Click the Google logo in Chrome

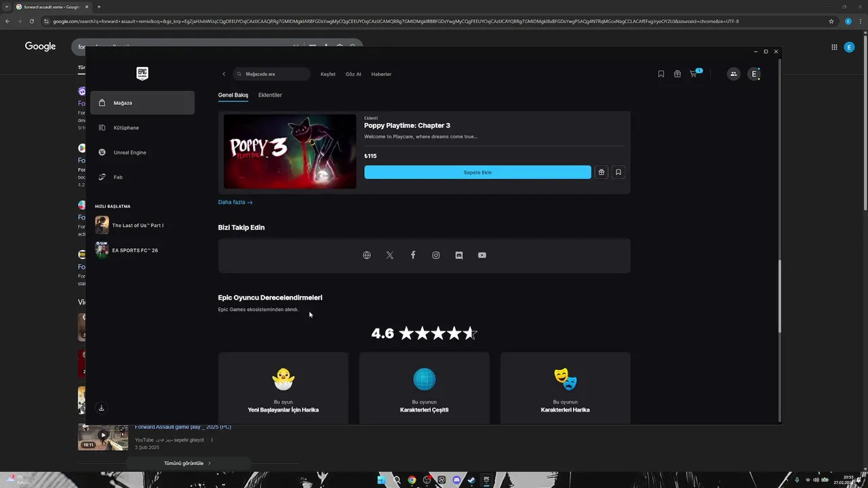pyautogui.click(x=40, y=46)
